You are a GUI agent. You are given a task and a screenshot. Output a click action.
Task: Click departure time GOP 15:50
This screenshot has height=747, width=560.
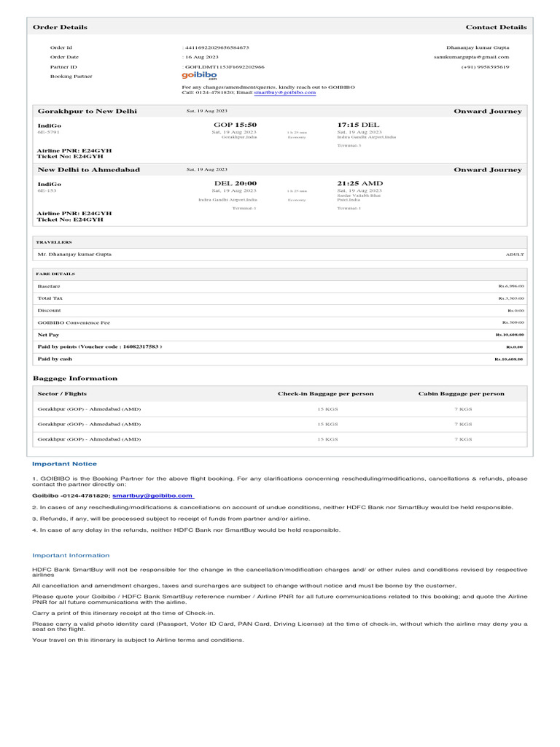[235, 125]
